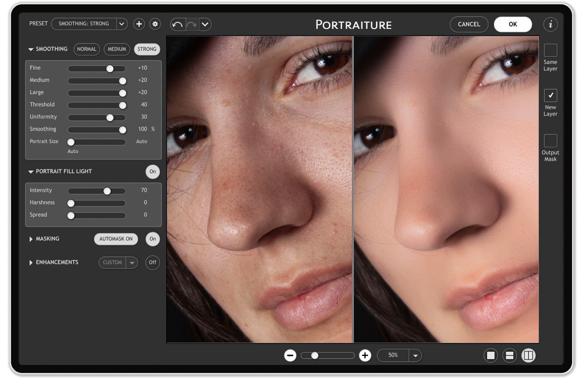This screenshot has height=381, width=588.
Task: Redo the adjustment
Action: 192,24
